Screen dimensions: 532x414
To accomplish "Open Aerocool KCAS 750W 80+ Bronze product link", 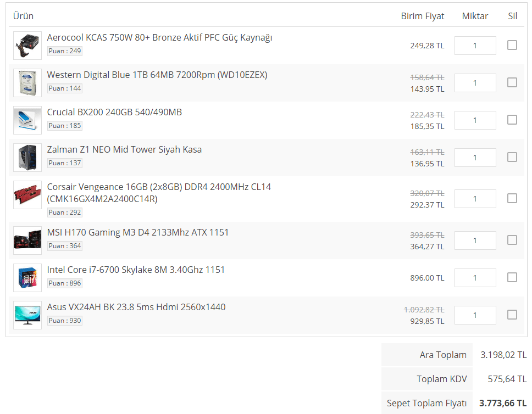I will coord(159,38).
